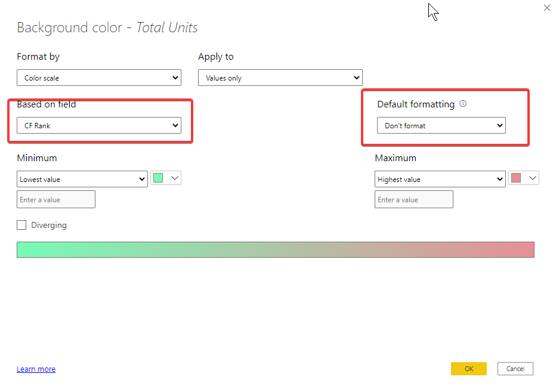Open the Maximum Highest value dropdown
This screenshot has height=392, width=556.
tap(440, 179)
